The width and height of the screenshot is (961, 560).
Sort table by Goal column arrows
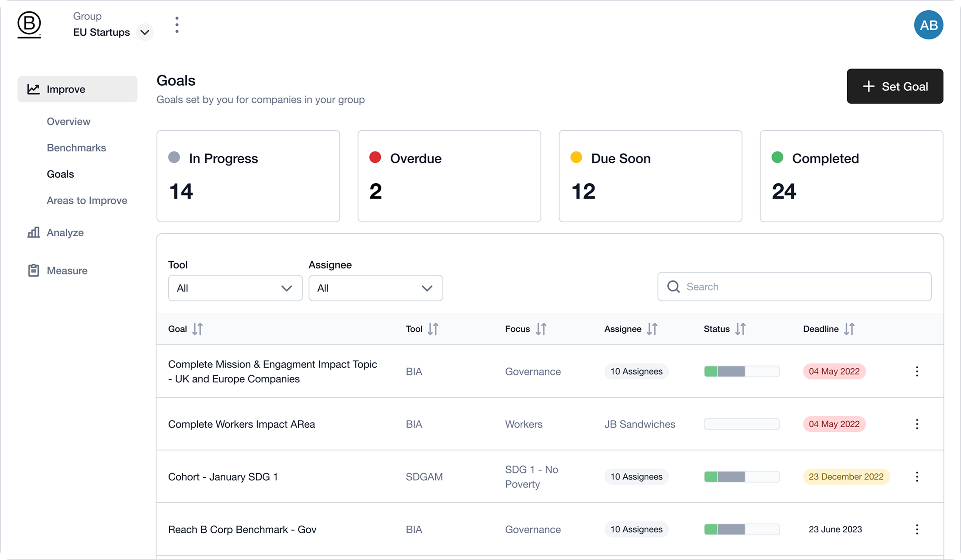[198, 329]
